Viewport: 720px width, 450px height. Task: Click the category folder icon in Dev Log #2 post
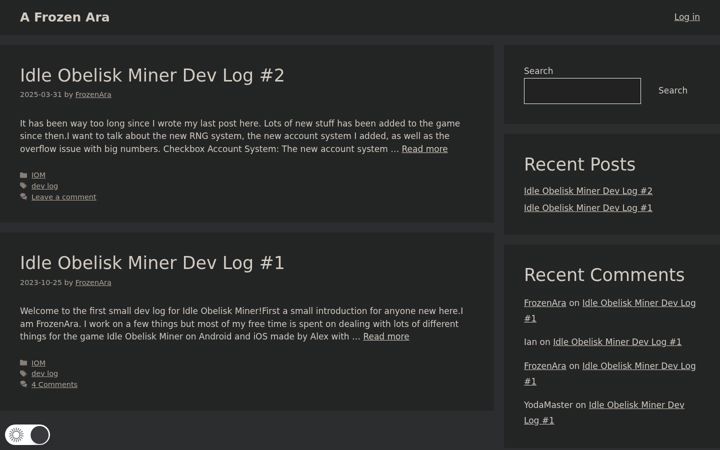point(23,175)
